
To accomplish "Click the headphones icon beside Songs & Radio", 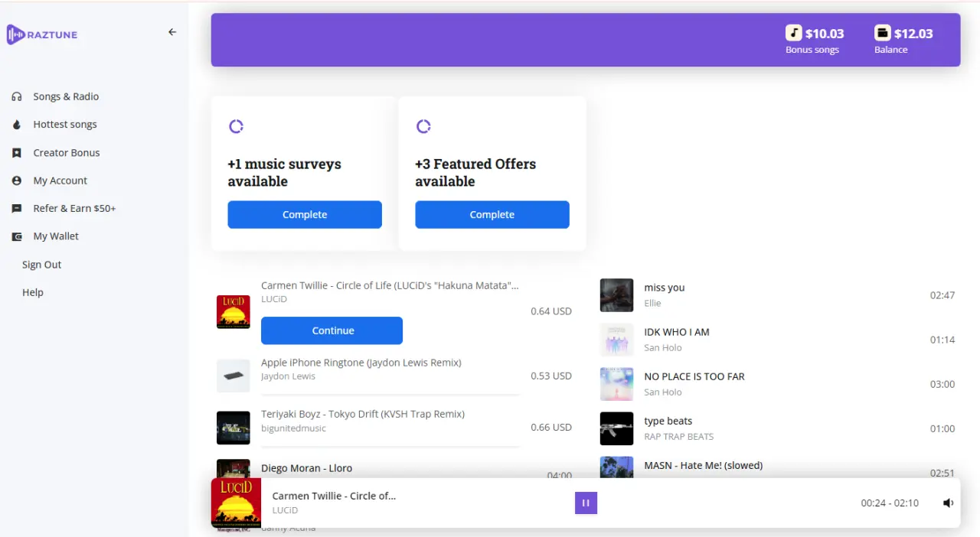I will click(17, 96).
